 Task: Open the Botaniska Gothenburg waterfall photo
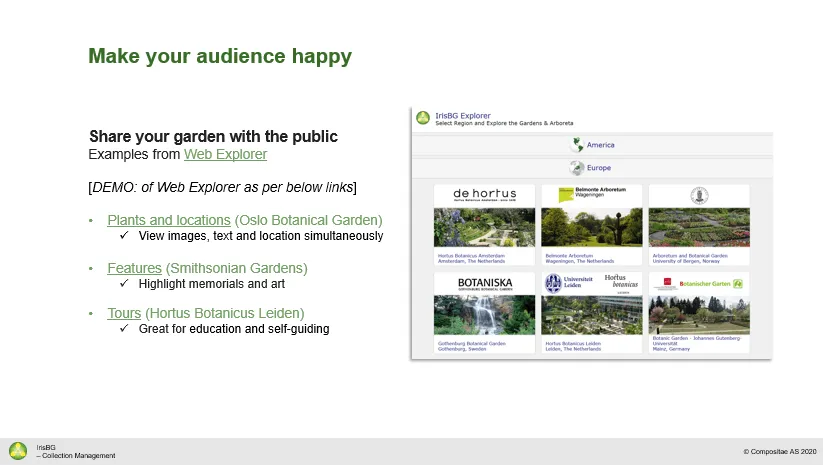pos(484,315)
